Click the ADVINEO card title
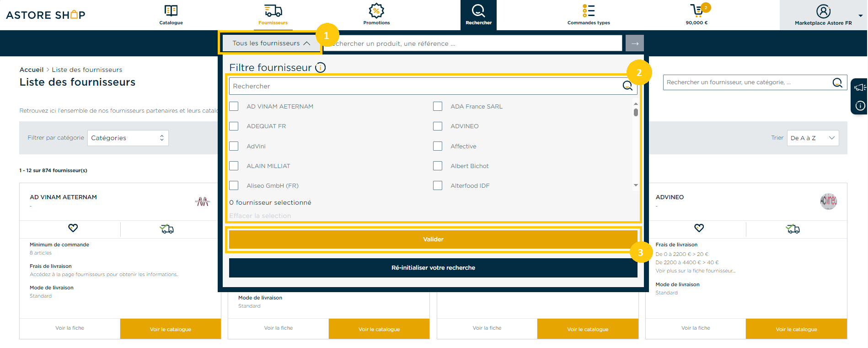Image resolution: width=868 pixels, height=348 pixels. (x=670, y=197)
